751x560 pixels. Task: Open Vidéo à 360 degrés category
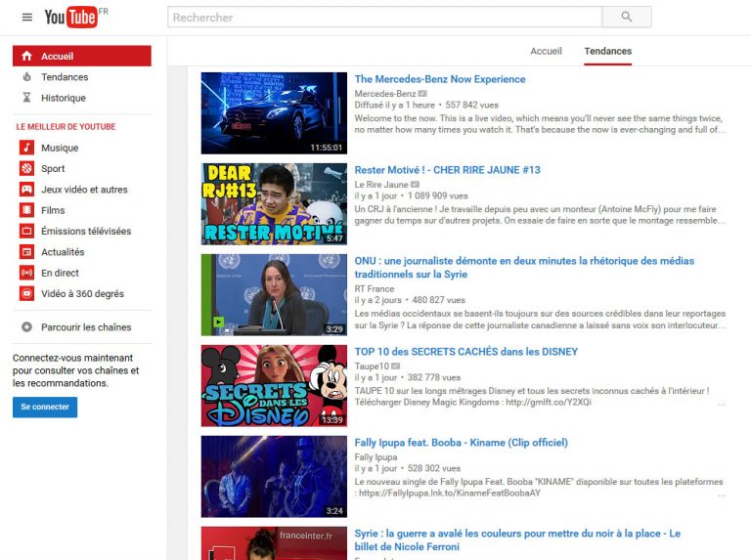82,294
